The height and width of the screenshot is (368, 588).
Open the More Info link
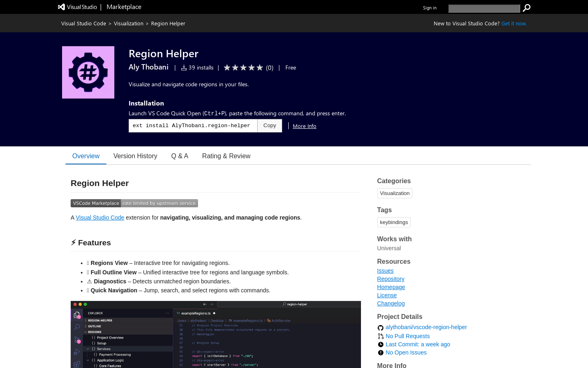click(x=305, y=126)
